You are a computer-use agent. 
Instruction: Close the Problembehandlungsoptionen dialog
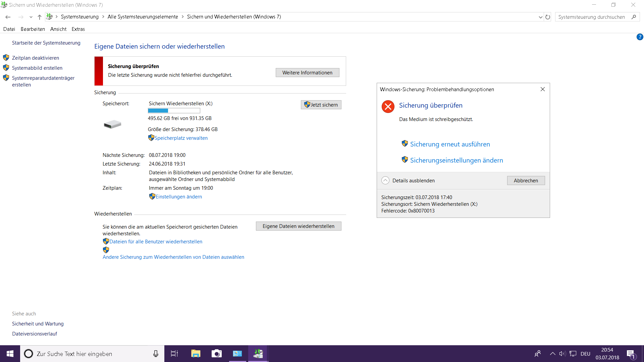(x=543, y=89)
